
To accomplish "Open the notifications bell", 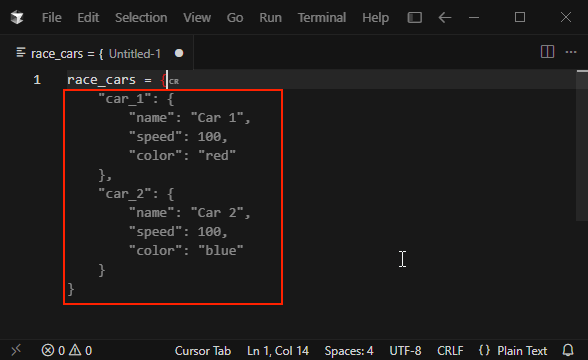I will tap(568, 350).
